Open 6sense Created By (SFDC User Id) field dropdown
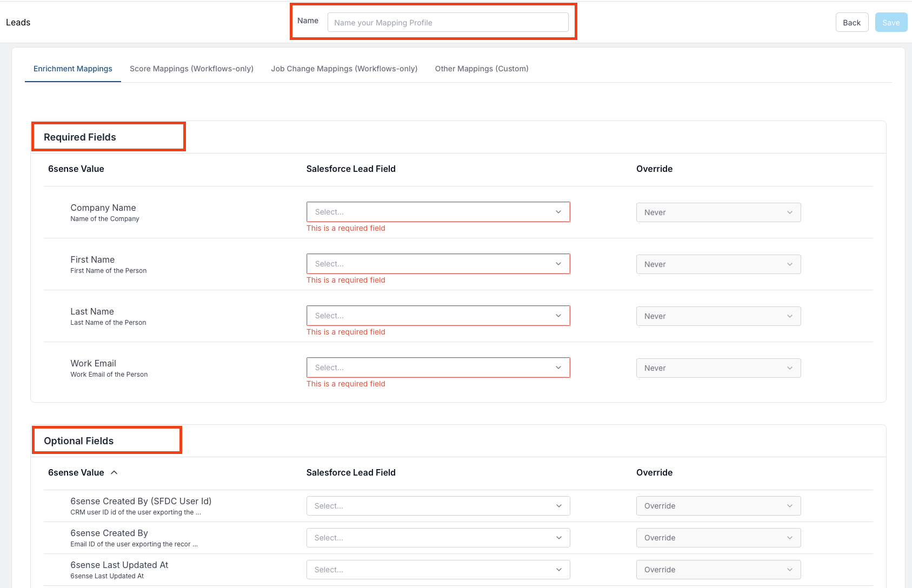This screenshot has height=588, width=912. (438, 506)
